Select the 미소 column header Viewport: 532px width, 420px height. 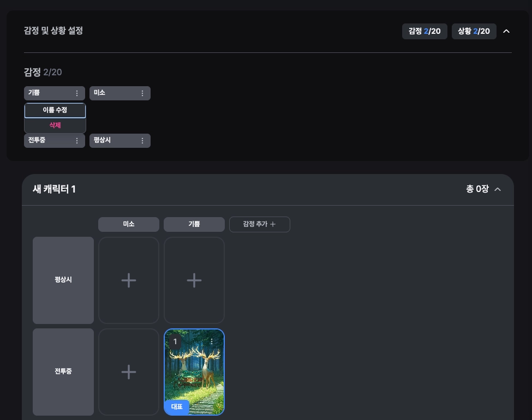click(x=129, y=224)
